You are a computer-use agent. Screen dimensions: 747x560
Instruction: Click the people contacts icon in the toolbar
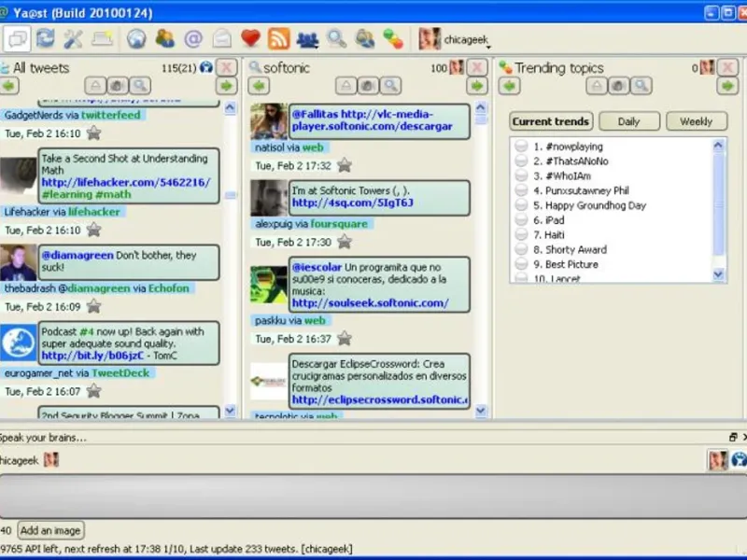[x=165, y=38]
